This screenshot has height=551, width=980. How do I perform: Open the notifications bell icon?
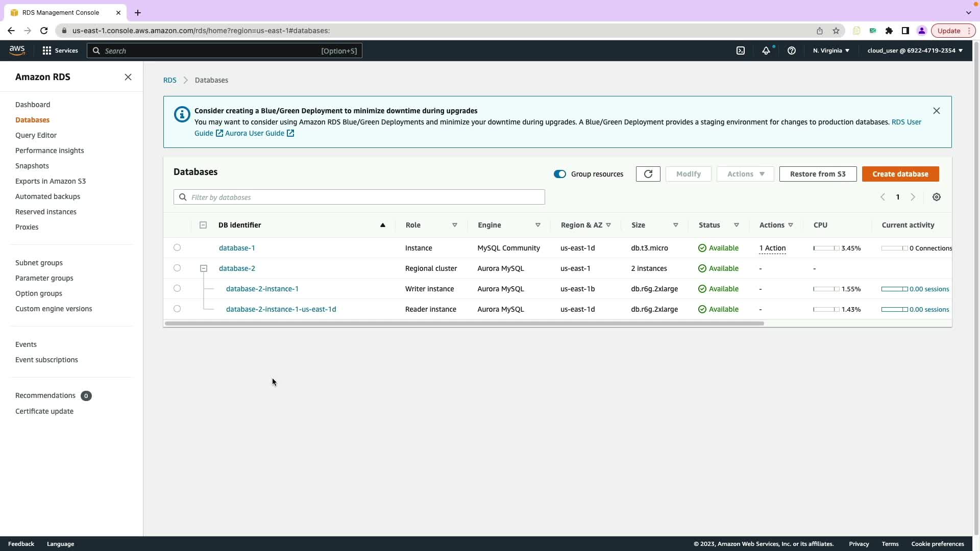pos(766,51)
